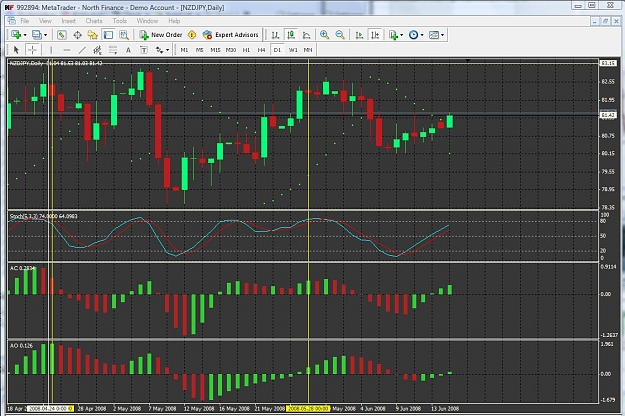This screenshot has width=625, height=416.
Task: Select the Fibonacci retracement tool
Action: coord(113,50)
